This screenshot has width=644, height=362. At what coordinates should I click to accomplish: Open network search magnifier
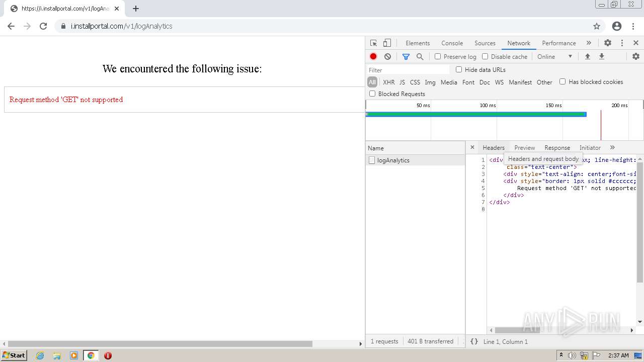pos(420,56)
